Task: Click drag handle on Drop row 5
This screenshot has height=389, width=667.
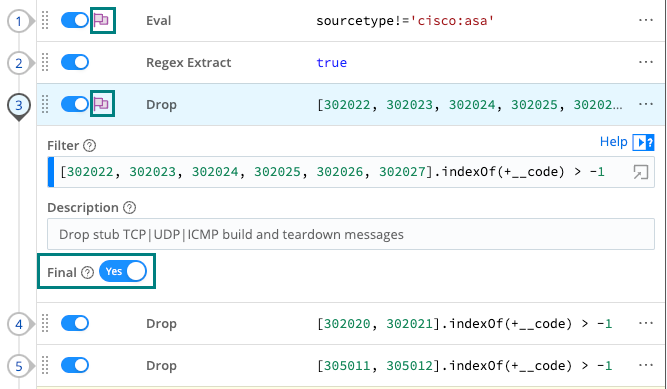Action: pyautogui.click(x=45, y=366)
